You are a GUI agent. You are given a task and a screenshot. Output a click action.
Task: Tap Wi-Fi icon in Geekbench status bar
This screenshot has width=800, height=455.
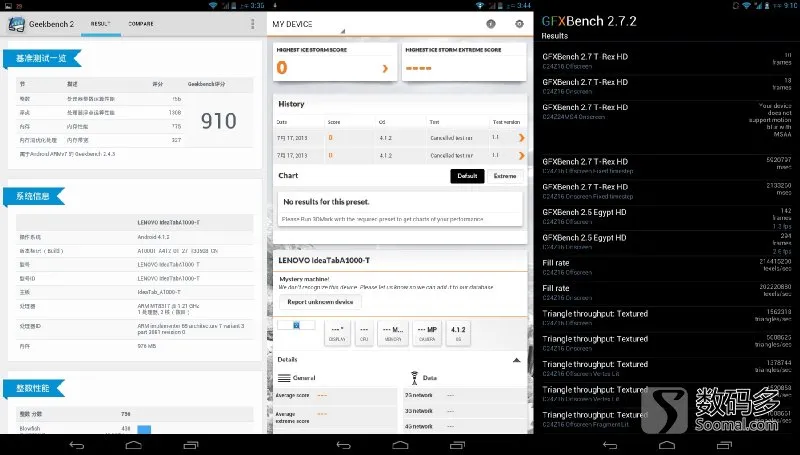(x=213, y=5)
